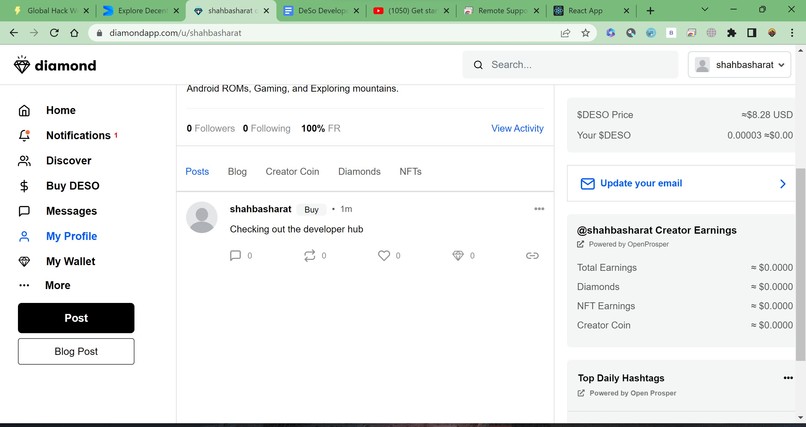Switch to the DeSo Develop browser tab

[x=321, y=11]
